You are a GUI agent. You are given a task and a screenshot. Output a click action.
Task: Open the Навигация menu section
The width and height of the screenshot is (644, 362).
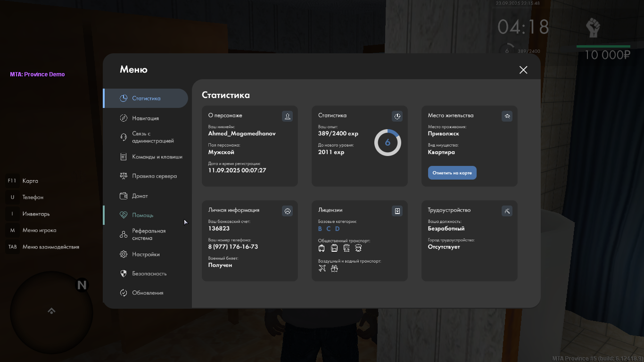(146, 118)
